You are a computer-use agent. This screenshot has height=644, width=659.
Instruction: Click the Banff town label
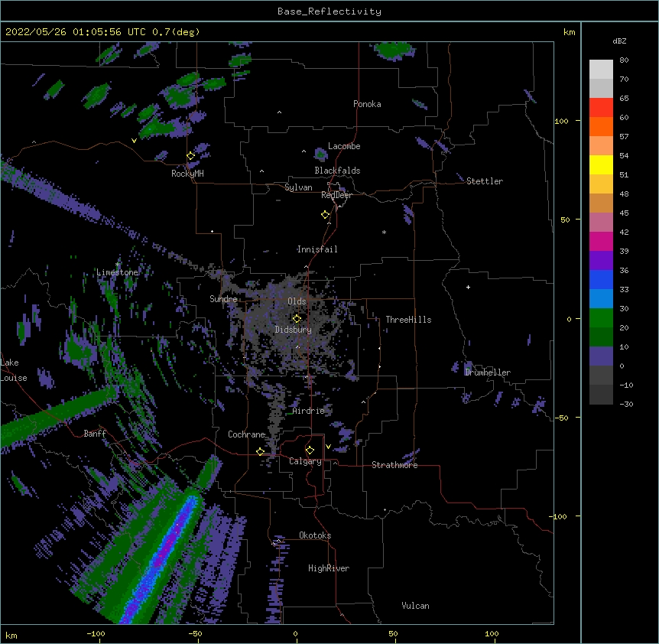[95, 434]
